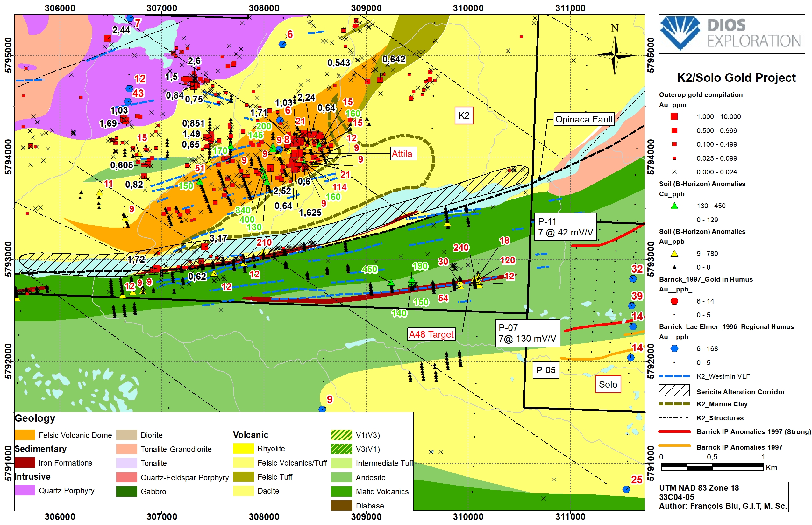Click the P-11 7 @ 42 mV/V box
This screenshot has width=812, height=525.
(565, 227)
